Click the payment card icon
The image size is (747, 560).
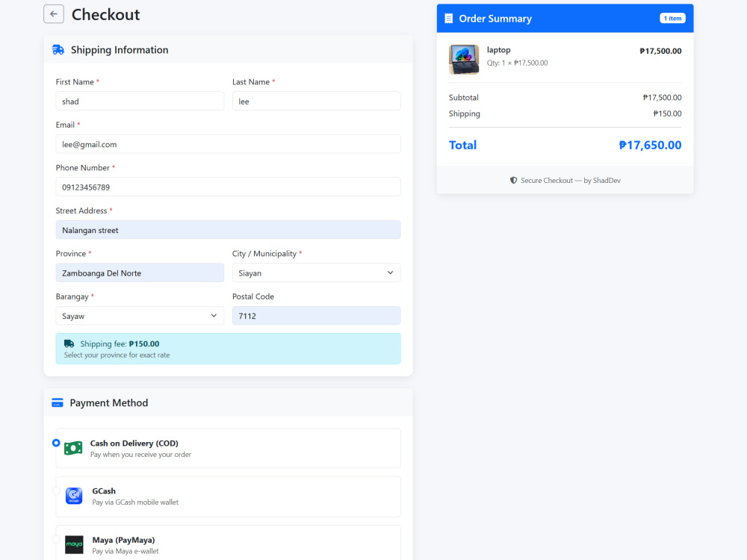pyautogui.click(x=58, y=403)
